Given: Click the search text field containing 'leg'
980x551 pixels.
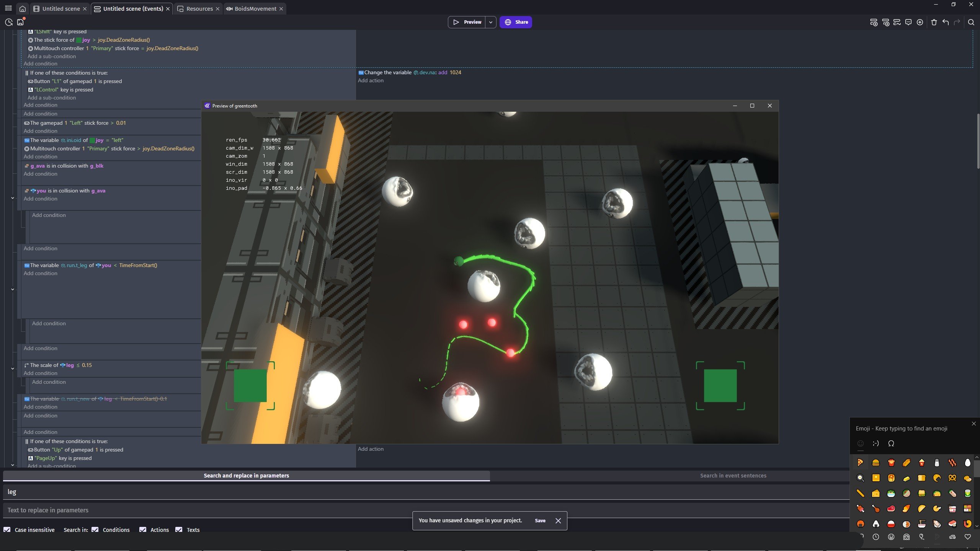Looking at the screenshot, I should (426, 492).
